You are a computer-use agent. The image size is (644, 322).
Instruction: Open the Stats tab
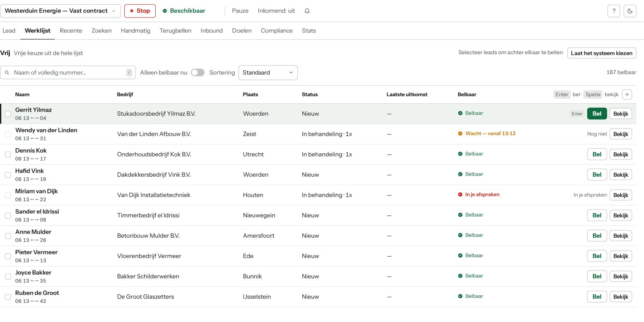[309, 31]
